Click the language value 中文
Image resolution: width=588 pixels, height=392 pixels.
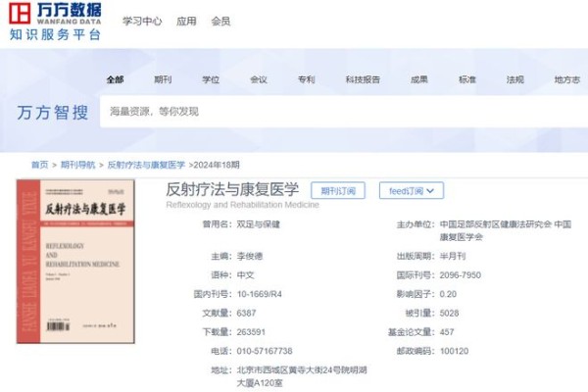click(246, 275)
